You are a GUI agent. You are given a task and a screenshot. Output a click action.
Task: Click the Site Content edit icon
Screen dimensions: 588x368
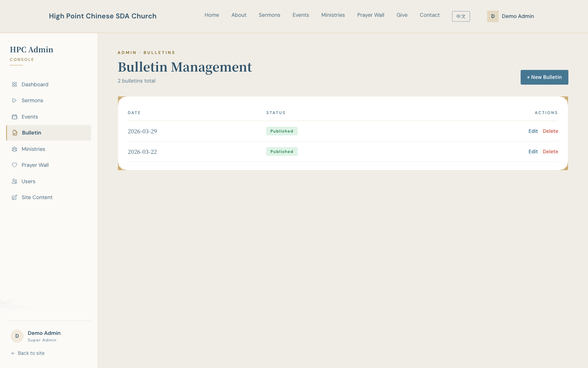14,197
